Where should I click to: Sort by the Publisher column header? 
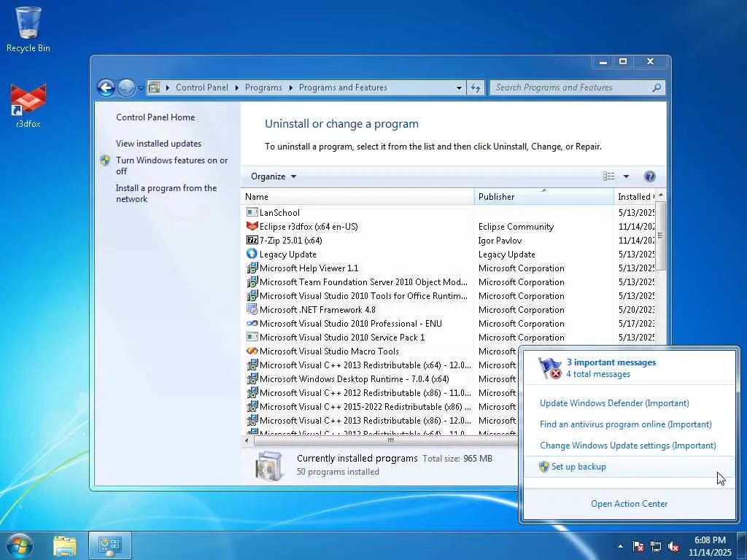[544, 197]
